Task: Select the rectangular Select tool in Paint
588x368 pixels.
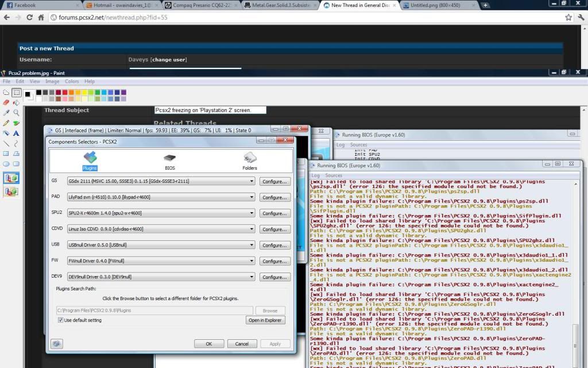Action: [16, 93]
